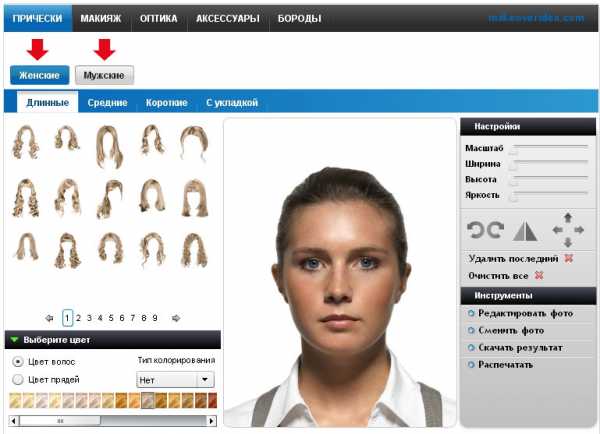Choose the Мужские gender button
This screenshot has width=600, height=434.
point(104,75)
